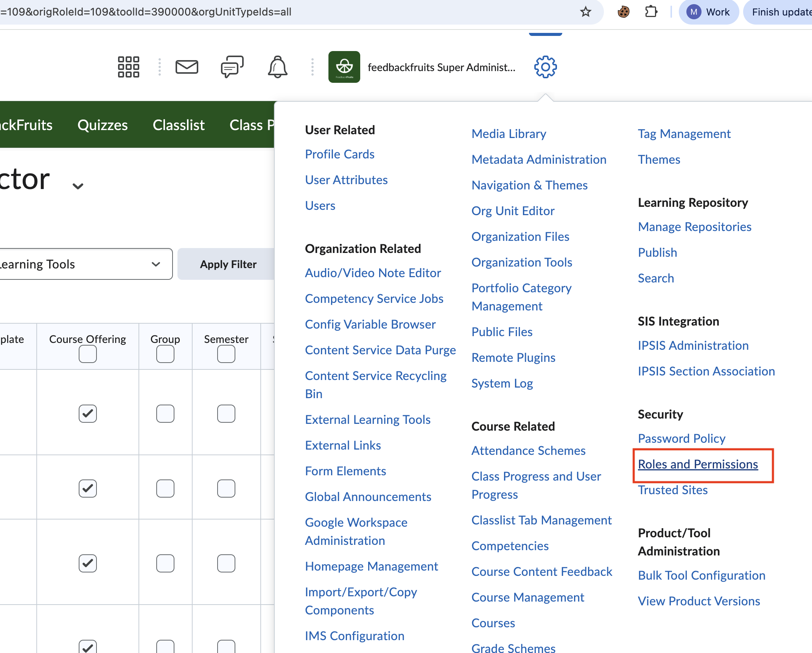Open the Classlist navigation item
This screenshot has width=812, height=653.
(179, 125)
